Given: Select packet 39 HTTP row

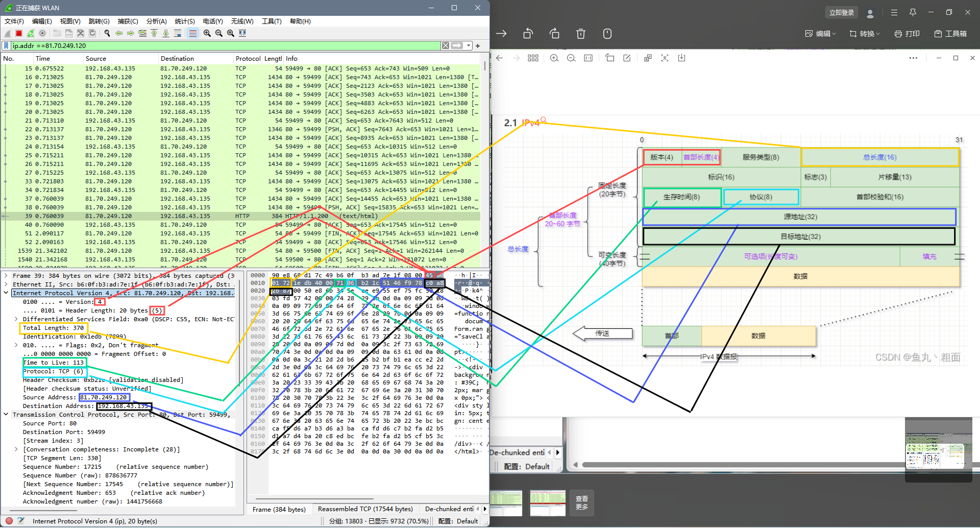Looking at the screenshot, I should pos(241,216).
